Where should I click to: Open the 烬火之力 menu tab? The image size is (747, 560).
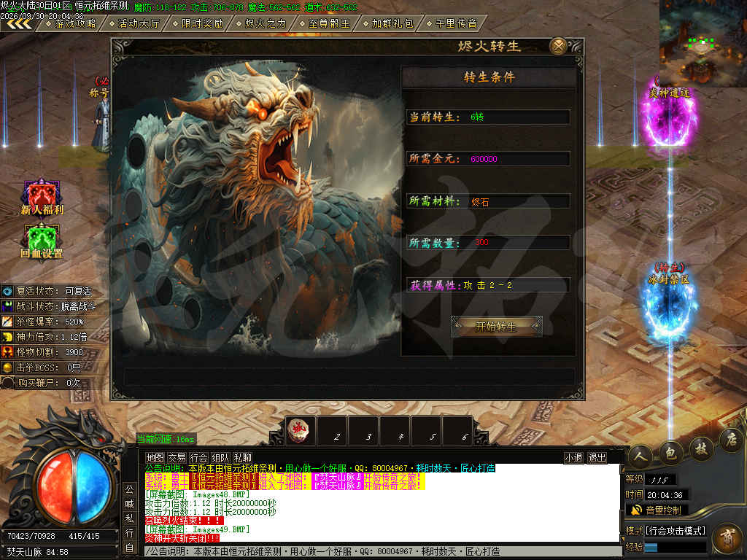coord(262,23)
